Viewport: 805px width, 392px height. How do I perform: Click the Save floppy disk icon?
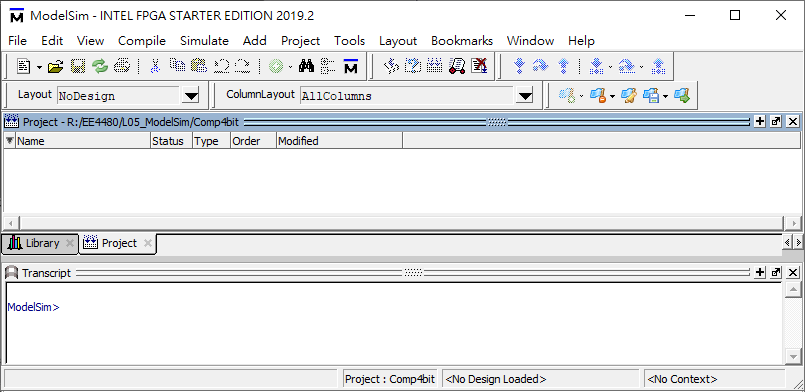pyautogui.click(x=78, y=66)
